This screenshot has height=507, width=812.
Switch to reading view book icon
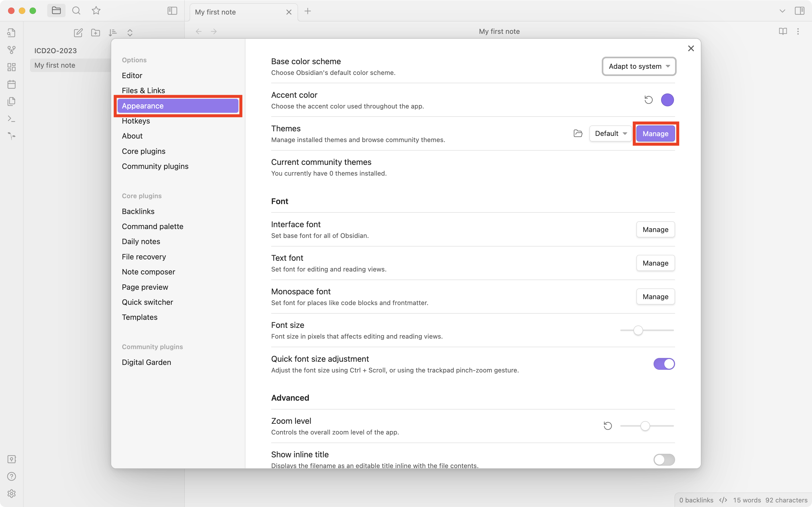coord(783,31)
